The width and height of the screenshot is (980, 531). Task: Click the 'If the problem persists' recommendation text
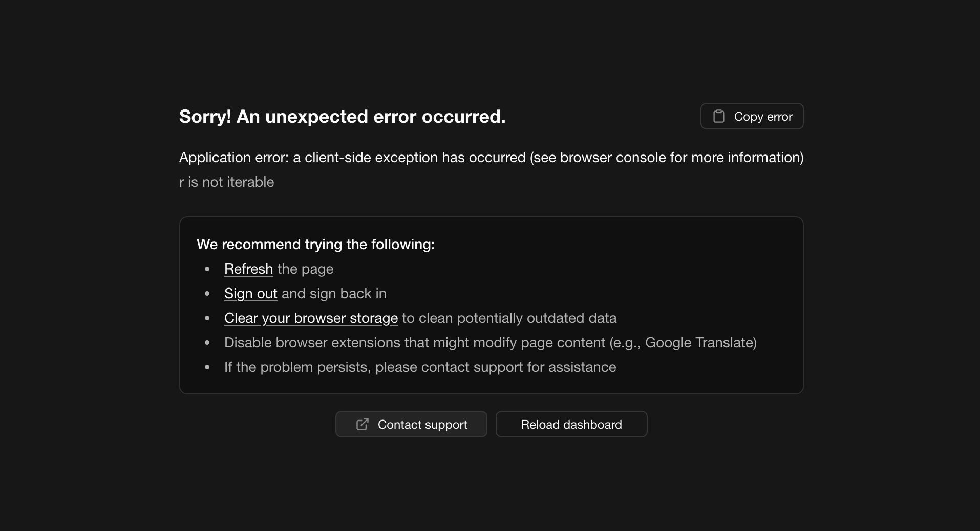(420, 367)
